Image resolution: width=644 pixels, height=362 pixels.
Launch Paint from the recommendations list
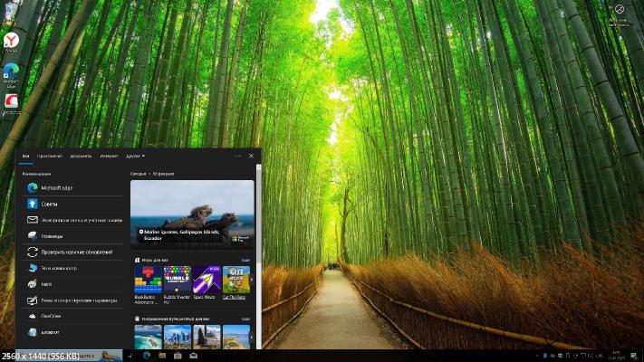coord(72,284)
